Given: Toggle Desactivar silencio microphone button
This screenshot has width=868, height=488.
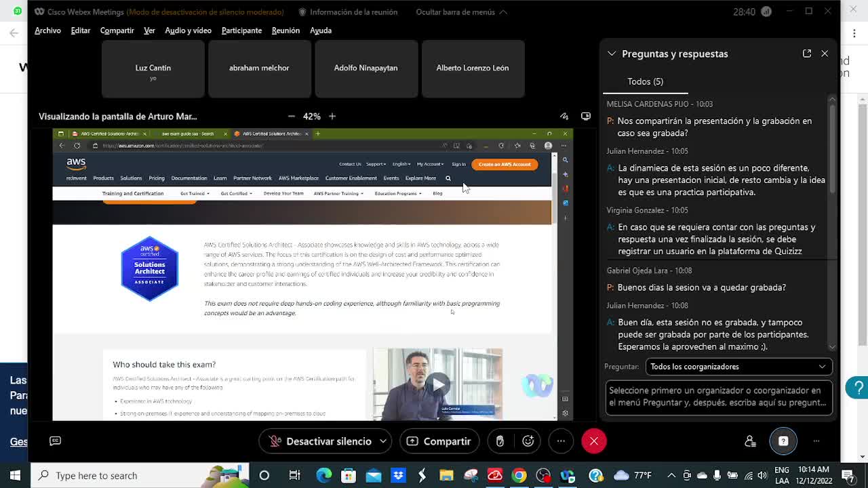Looking at the screenshot, I should pyautogui.click(x=320, y=441).
